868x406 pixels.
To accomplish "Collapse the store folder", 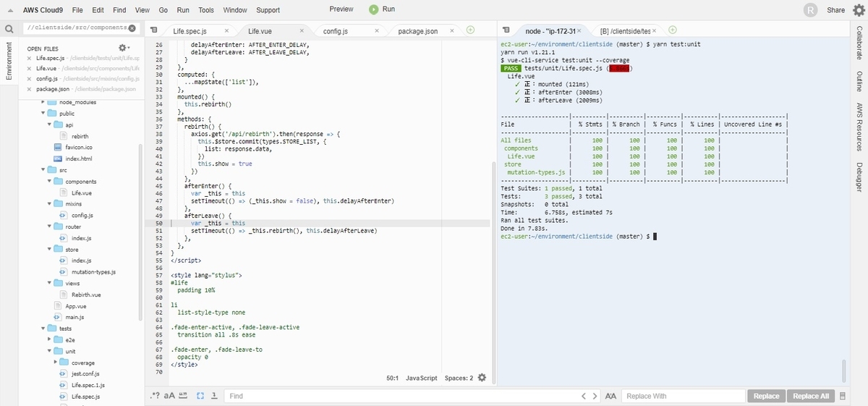I will tap(50, 249).
